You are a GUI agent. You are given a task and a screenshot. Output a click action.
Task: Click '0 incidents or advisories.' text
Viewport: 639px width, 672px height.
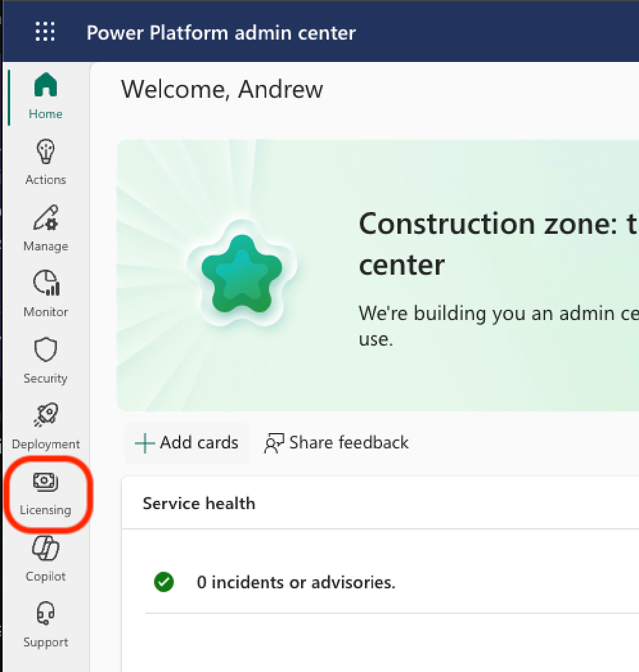296,582
